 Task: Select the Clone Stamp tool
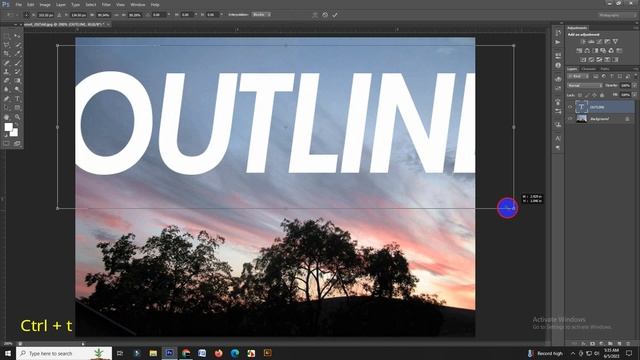7,72
